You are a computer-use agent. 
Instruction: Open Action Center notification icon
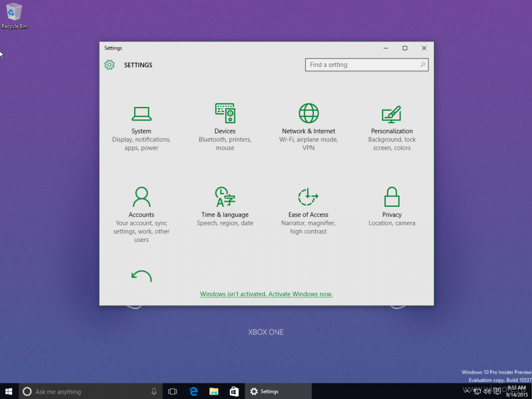[x=497, y=392]
